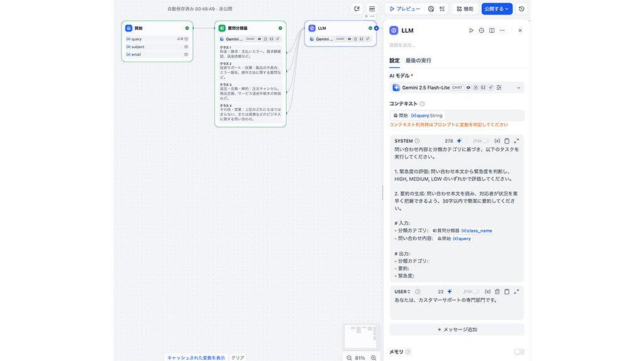Open the USER role selector dropdown
This screenshot has width=644, height=361.
(402, 292)
